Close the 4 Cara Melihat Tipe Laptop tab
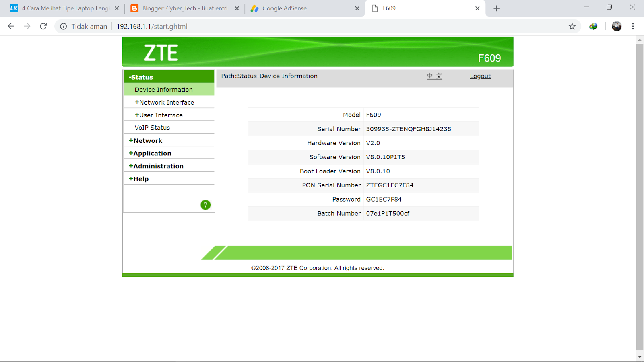This screenshot has height=362, width=644. click(117, 8)
